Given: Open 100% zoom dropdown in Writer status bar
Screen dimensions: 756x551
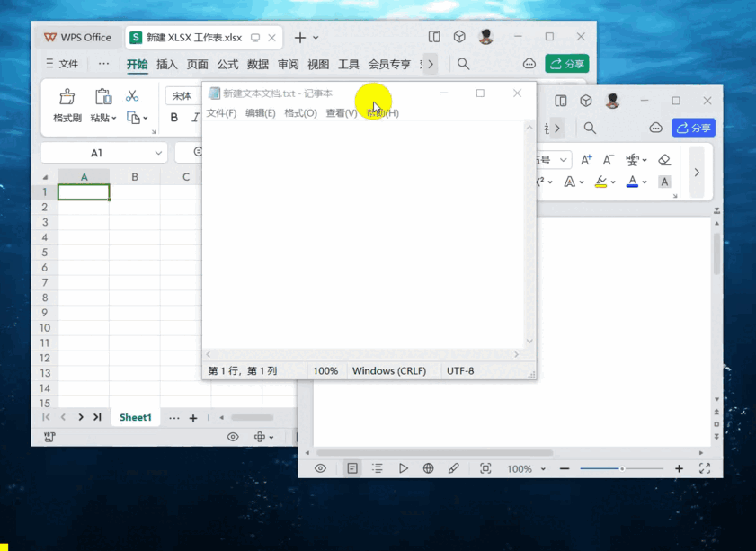Looking at the screenshot, I should pos(543,468).
